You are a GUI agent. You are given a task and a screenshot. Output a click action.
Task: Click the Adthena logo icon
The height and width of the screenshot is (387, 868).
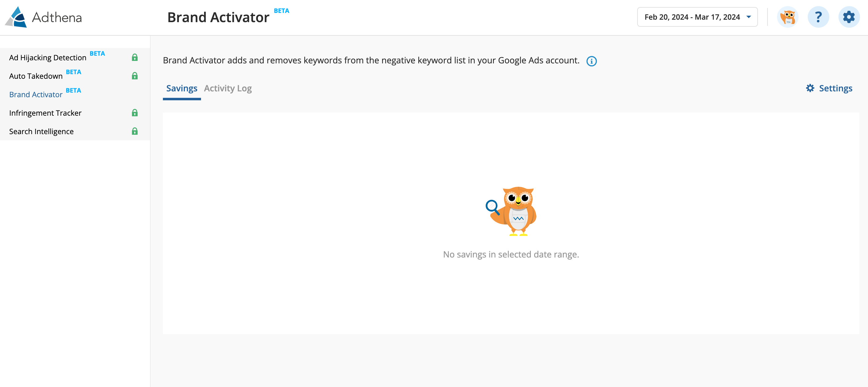[x=16, y=17]
